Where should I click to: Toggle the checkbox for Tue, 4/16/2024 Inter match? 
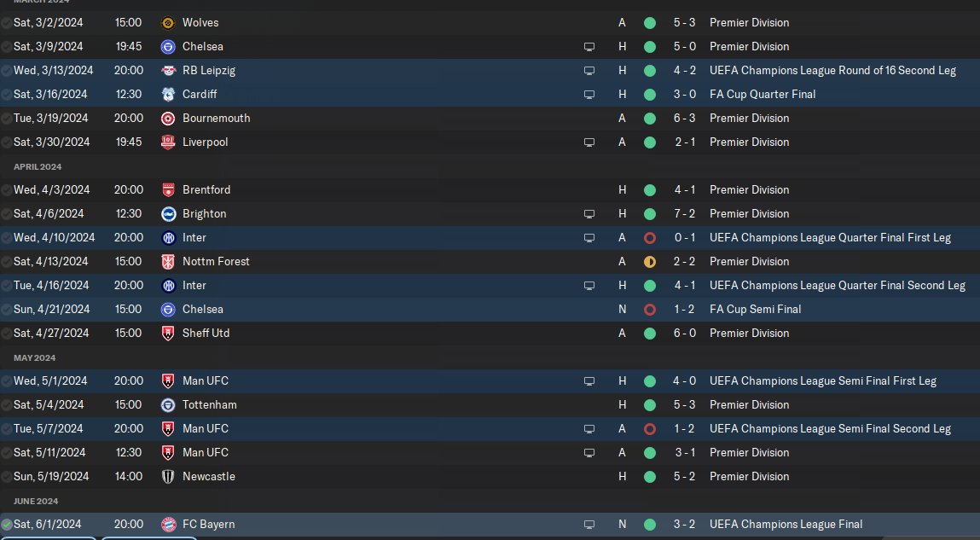pyautogui.click(x=7, y=286)
